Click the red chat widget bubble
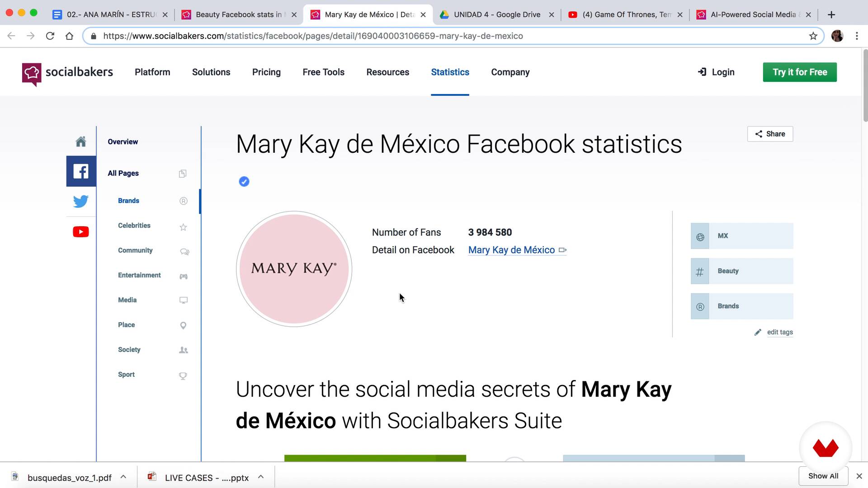This screenshot has height=488, width=868. (x=826, y=448)
